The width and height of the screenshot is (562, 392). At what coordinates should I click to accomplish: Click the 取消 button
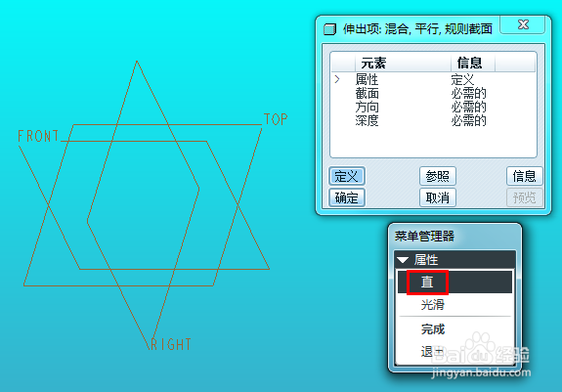[437, 197]
